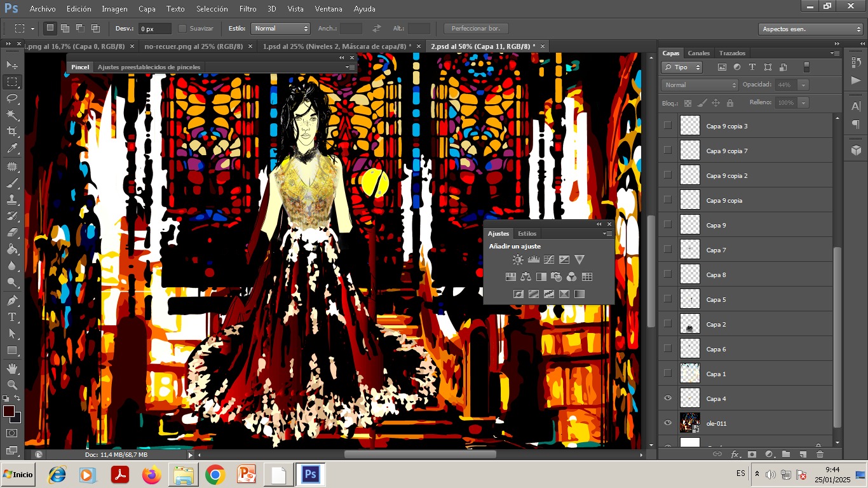
Task: Add a Channel Mixer adjustment
Action: 571,276
